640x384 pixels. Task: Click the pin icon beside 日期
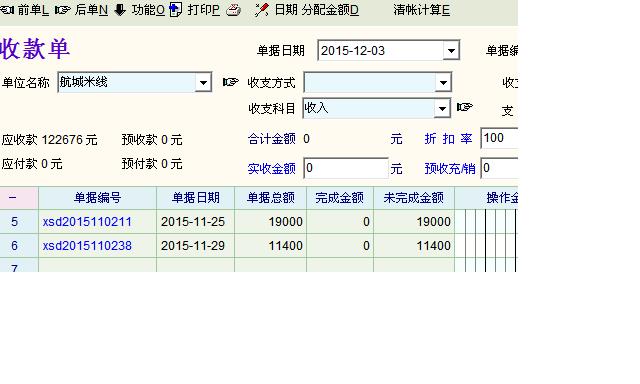pos(261,10)
